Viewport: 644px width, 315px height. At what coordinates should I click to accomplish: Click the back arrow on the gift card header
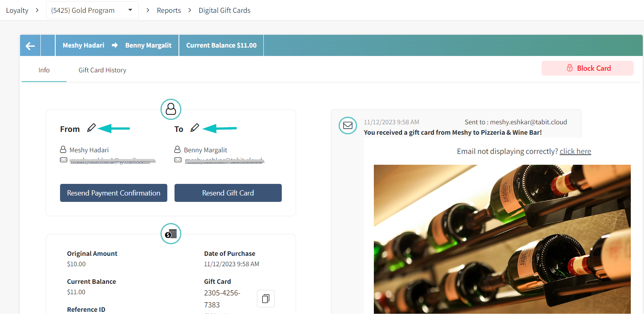[30, 45]
